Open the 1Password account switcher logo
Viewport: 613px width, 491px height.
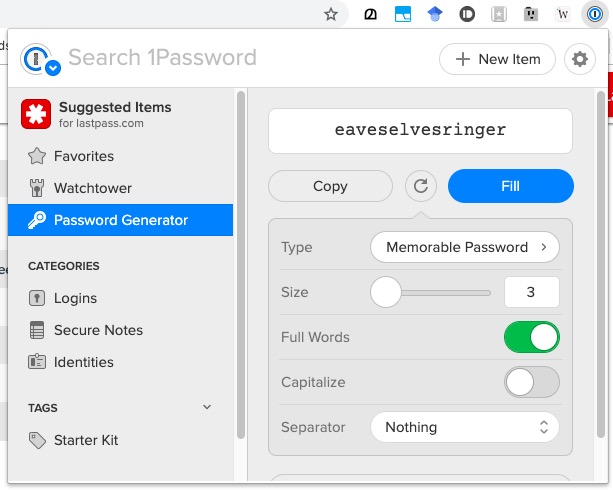tap(40, 59)
